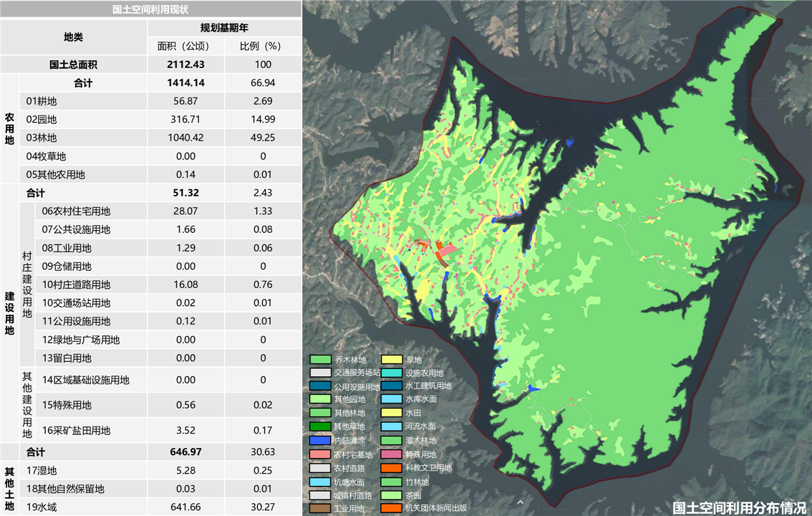The width and height of the screenshot is (812, 516).
Task: Select the turquoise 设施农用地 swatch
Action: click(392, 373)
